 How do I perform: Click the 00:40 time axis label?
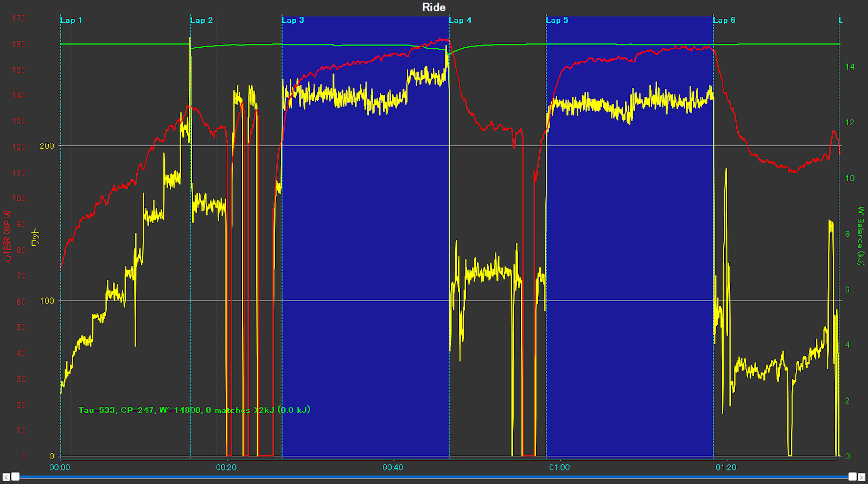pos(393,467)
